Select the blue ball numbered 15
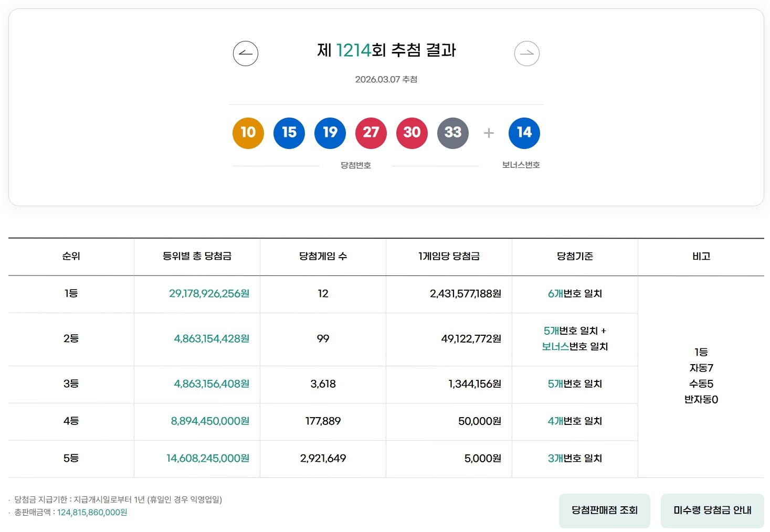The image size is (770, 532). (x=289, y=133)
